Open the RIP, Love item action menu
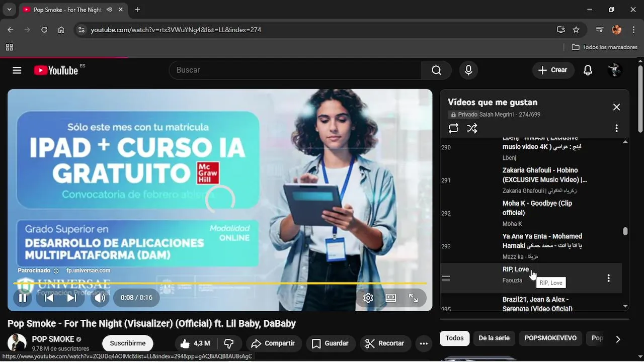 [608, 278]
